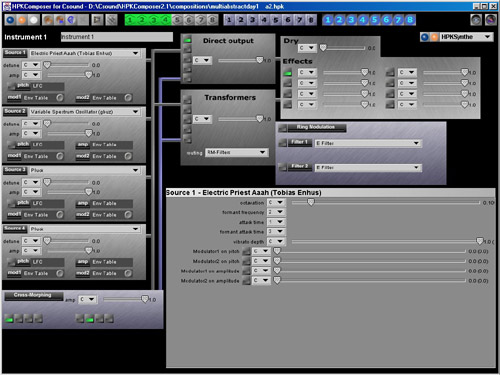The width and height of the screenshot is (500, 375).
Task: Click the octavation slider handle
Action: tap(311, 202)
